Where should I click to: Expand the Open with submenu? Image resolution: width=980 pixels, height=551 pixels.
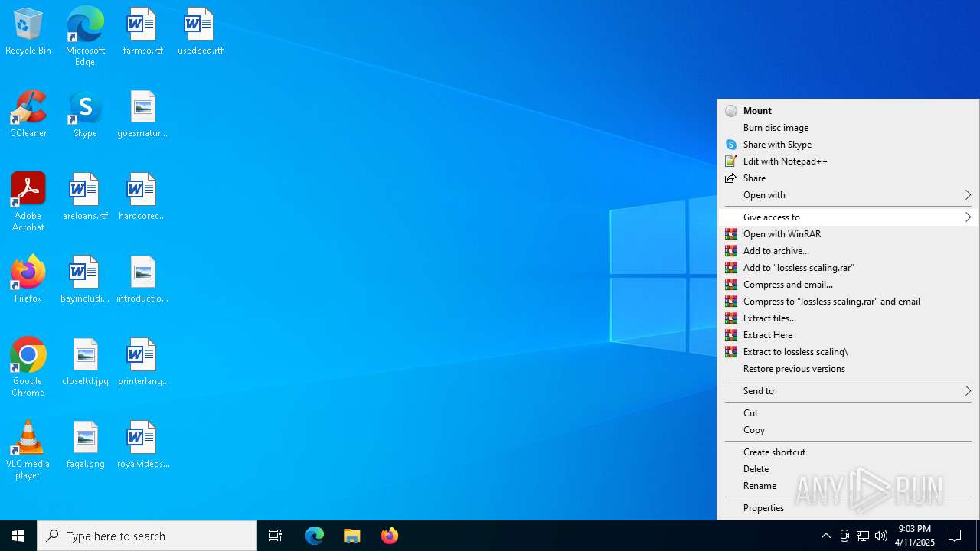coord(848,195)
